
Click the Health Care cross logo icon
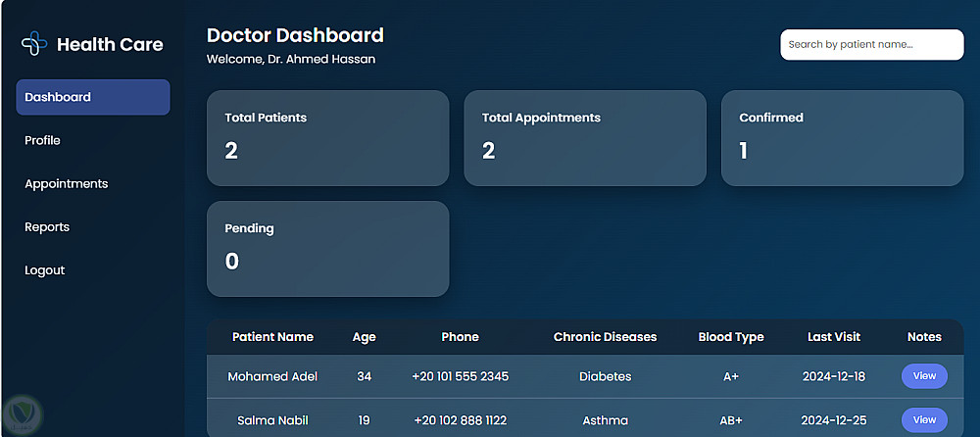[34, 44]
